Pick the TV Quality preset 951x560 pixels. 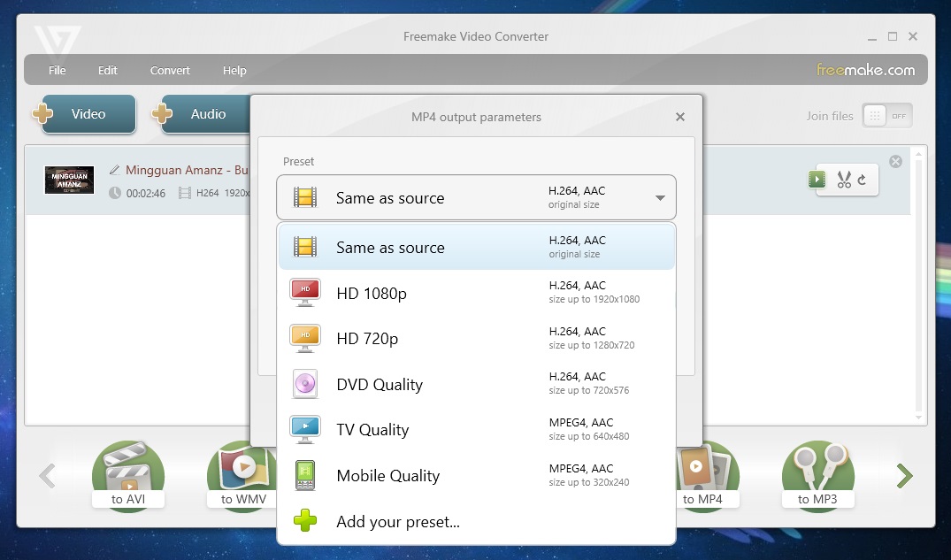(476, 430)
